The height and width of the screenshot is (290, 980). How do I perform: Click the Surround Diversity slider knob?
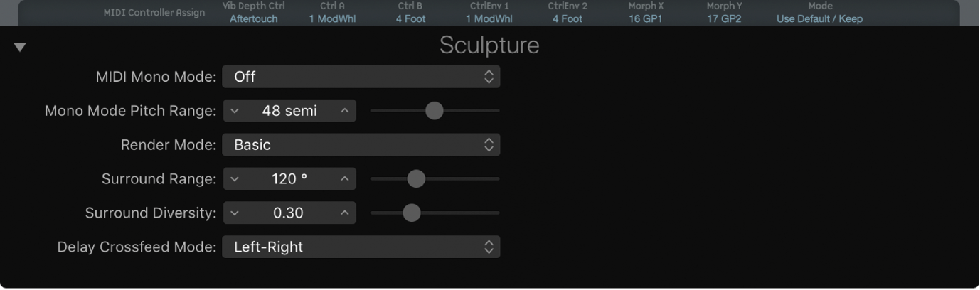[x=411, y=213]
